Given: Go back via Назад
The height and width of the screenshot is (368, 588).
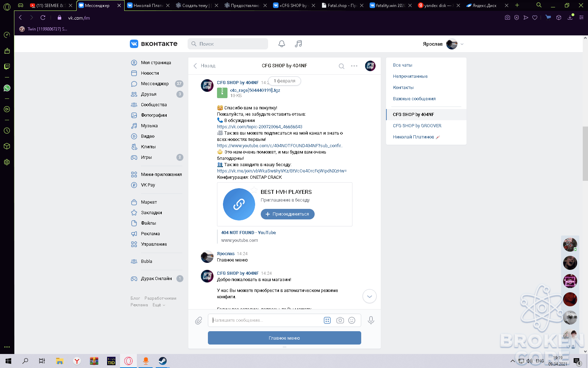Looking at the screenshot, I should tap(204, 66).
